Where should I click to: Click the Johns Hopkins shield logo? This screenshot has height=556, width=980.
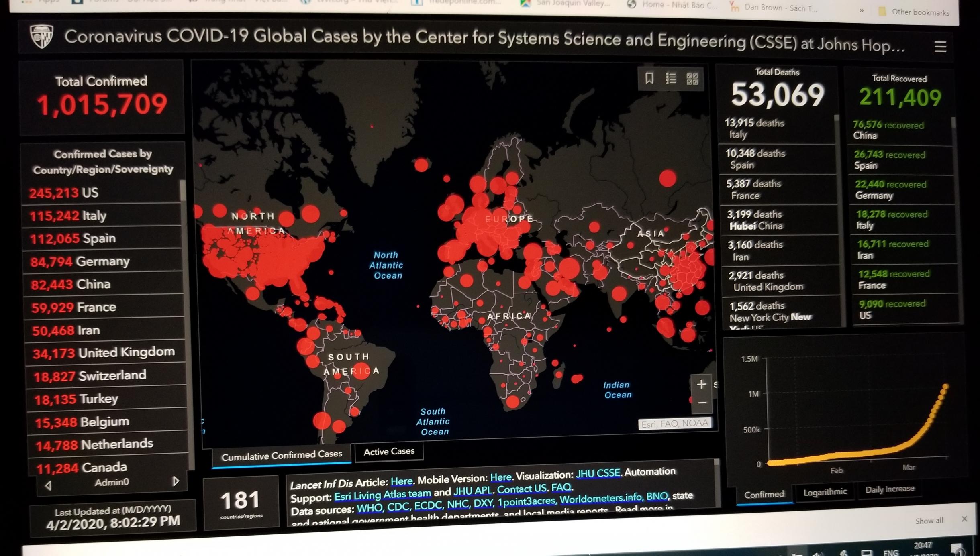pos(42,37)
